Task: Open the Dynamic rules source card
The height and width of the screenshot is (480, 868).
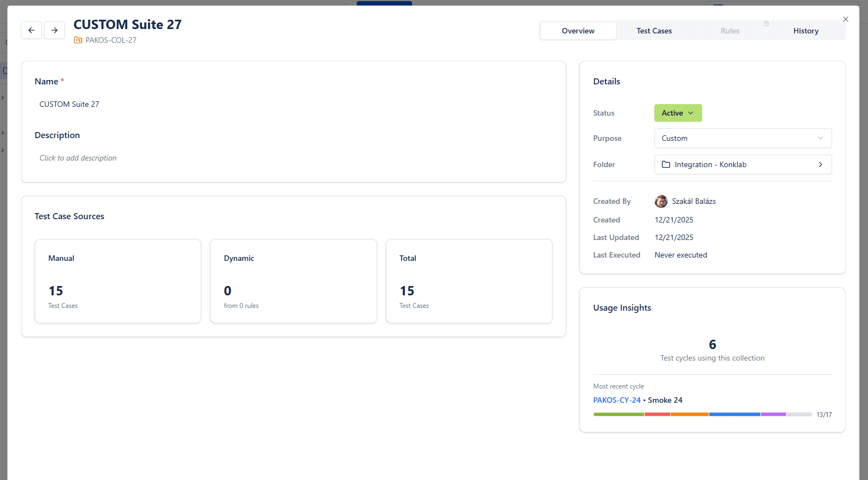Action: pyautogui.click(x=293, y=281)
